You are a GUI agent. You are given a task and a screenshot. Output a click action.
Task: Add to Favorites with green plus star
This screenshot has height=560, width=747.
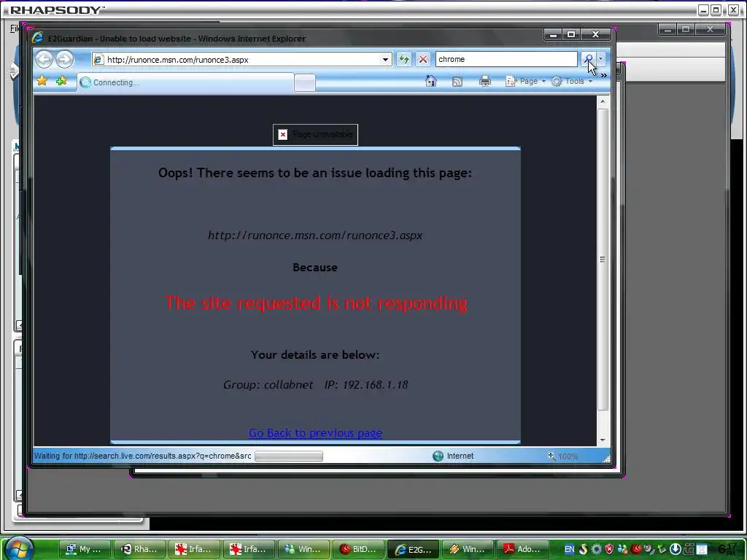(x=61, y=81)
